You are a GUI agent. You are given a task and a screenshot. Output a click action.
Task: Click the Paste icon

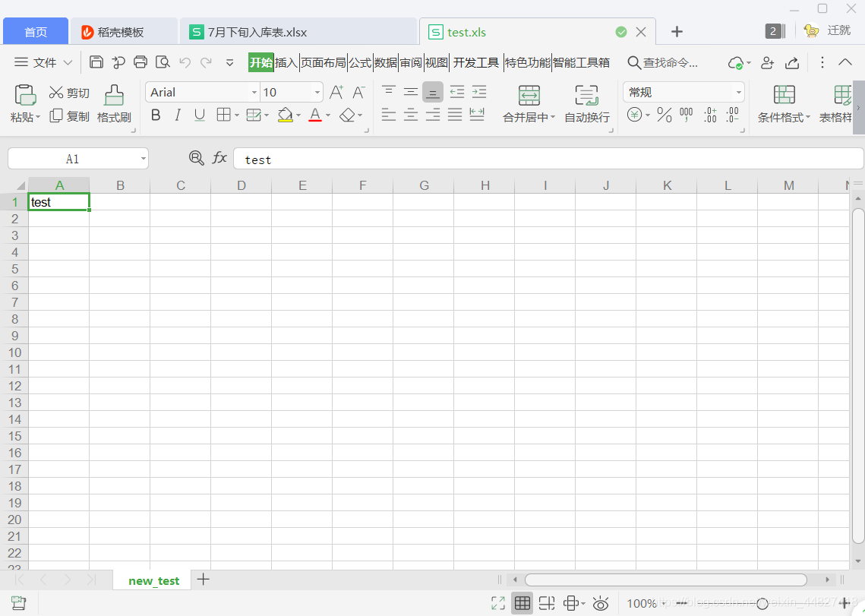[x=25, y=95]
